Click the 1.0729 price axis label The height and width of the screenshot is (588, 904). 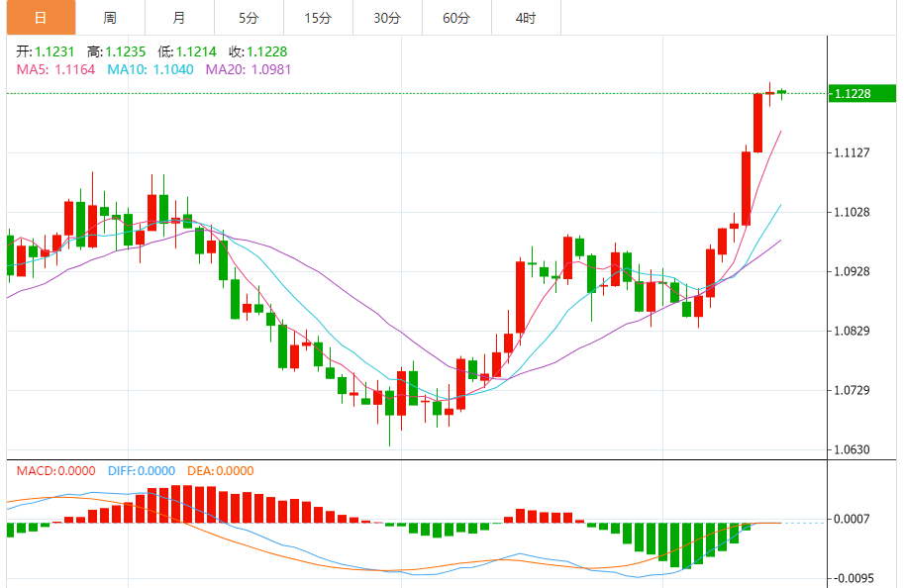pyautogui.click(x=852, y=390)
